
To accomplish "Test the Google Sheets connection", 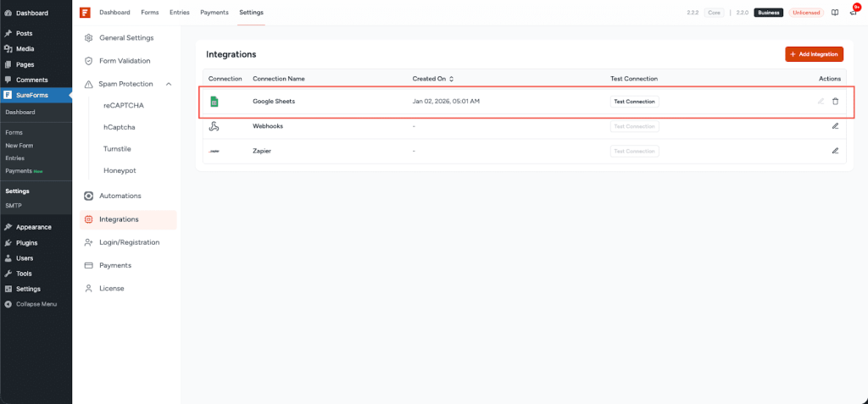I will point(634,102).
